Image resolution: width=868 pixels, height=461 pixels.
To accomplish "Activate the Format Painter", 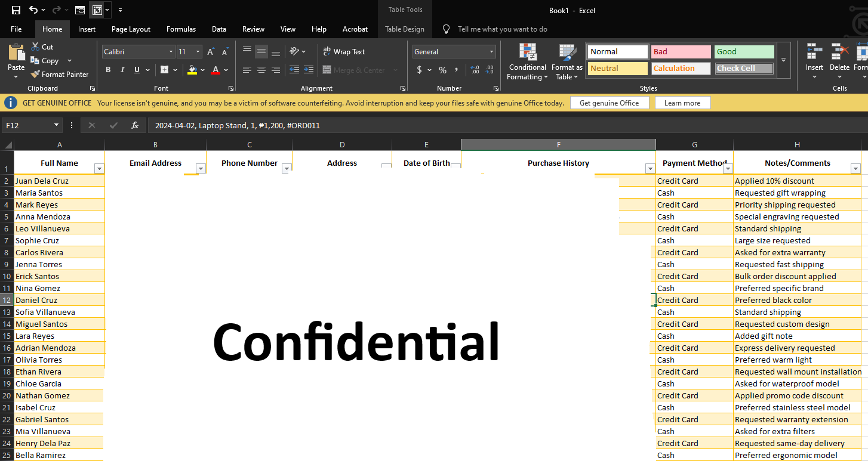I will point(60,75).
